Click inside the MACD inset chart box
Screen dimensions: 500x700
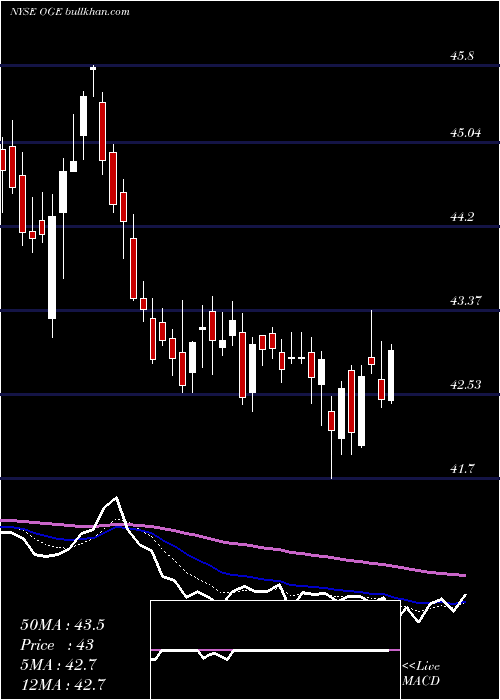pos(275,650)
